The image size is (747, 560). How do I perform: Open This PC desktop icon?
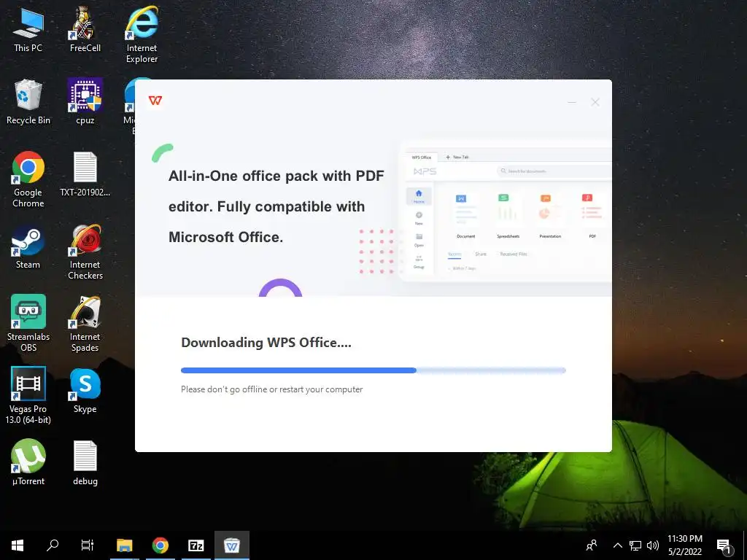click(x=28, y=30)
